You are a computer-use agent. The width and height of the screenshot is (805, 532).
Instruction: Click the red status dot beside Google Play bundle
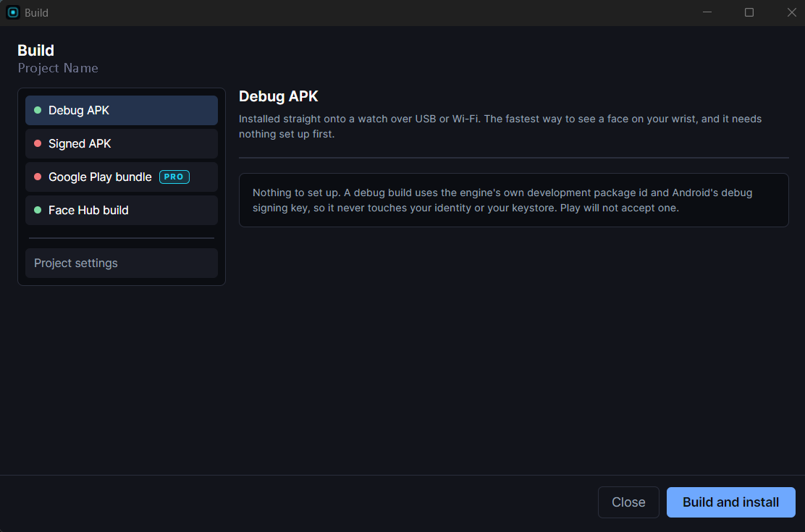coord(38,177)
